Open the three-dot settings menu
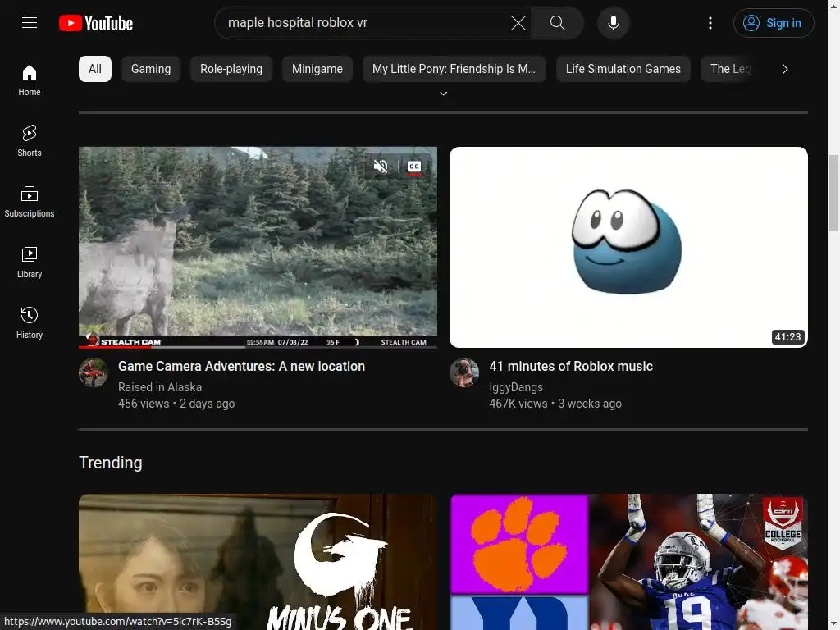840x630 pixels. [710, 23]
